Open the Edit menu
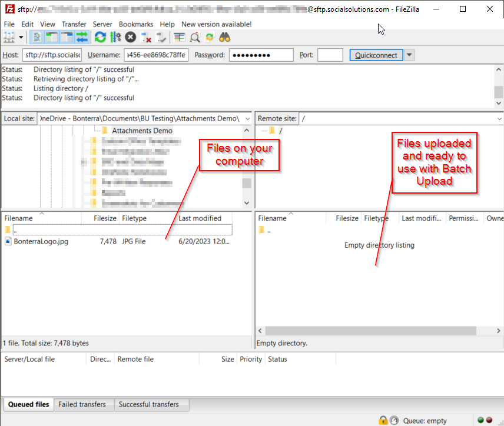The image size is (504, 426). [27, 24]
